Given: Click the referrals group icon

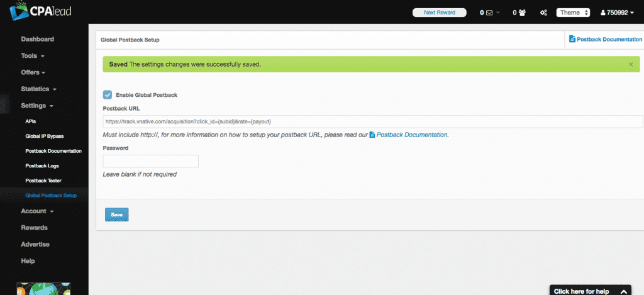Looking at the screenshot, I should [x=522, y=13].
